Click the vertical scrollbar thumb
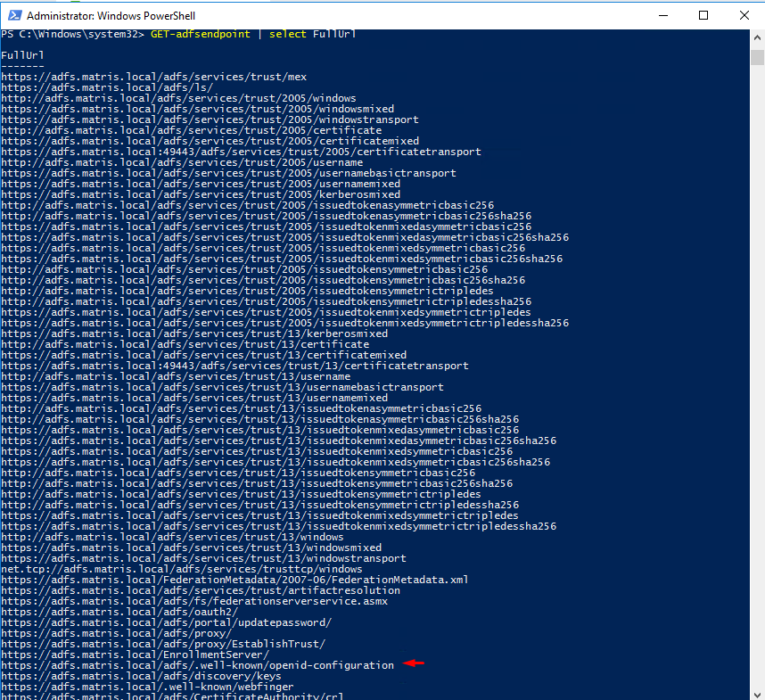Image resolution: width=765 pixels, height=700 pixels. pos(757,58)
